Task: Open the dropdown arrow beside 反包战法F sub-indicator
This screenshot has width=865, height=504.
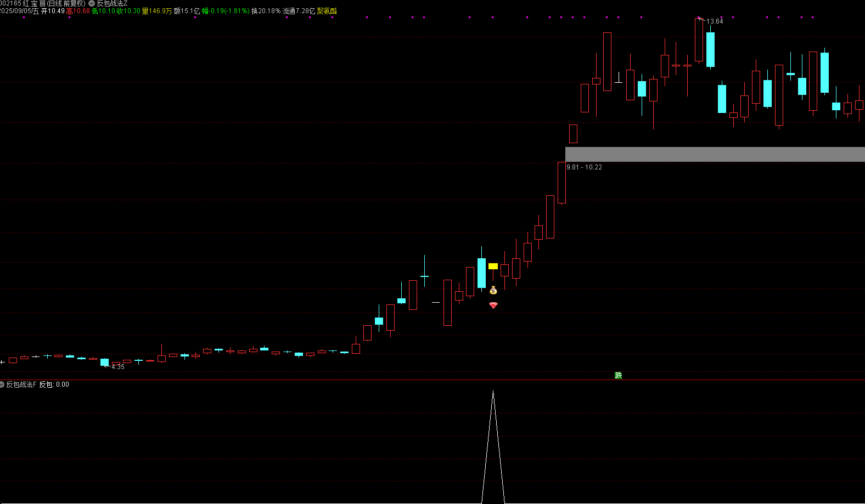Action: [x=2, y=384]
